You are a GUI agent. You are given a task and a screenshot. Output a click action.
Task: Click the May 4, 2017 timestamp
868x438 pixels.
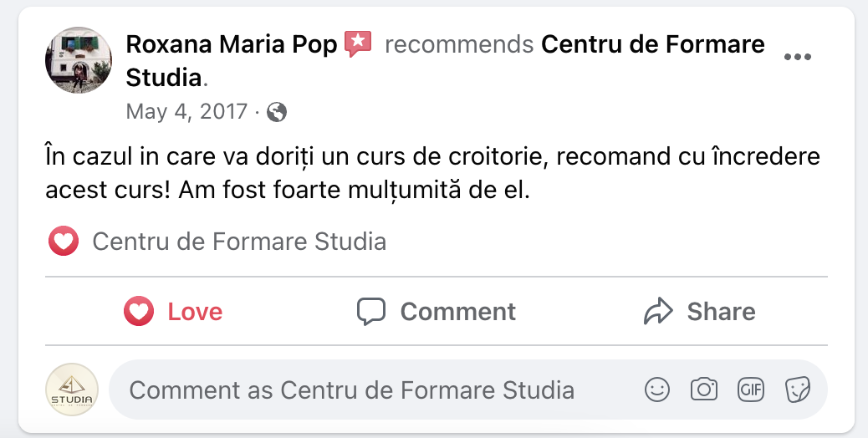[186, 111]
